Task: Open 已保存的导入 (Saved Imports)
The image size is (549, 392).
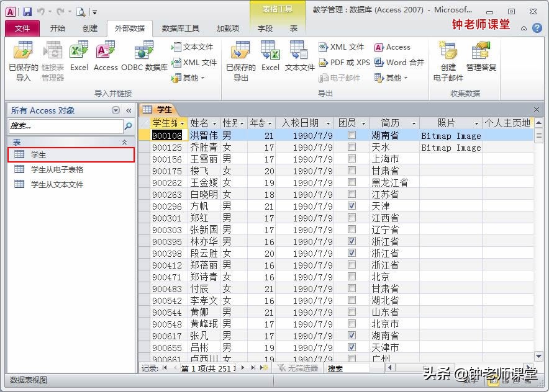Action: pos(23,59)
